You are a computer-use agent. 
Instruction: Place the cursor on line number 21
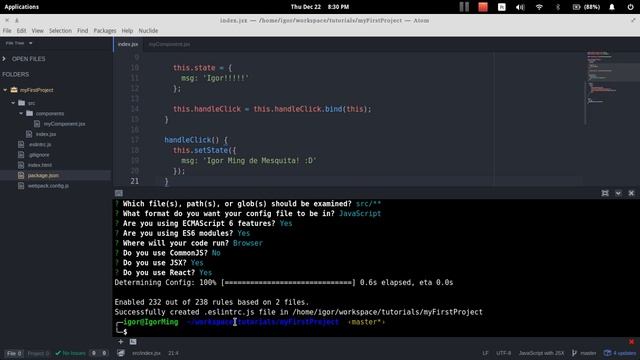(134, 181)
